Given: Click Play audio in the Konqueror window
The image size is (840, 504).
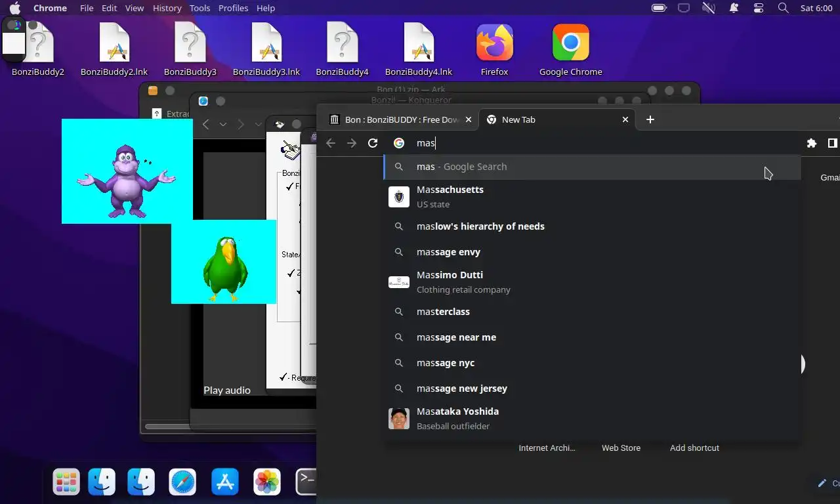Looking at the screenshot, I should coord(227,390).
